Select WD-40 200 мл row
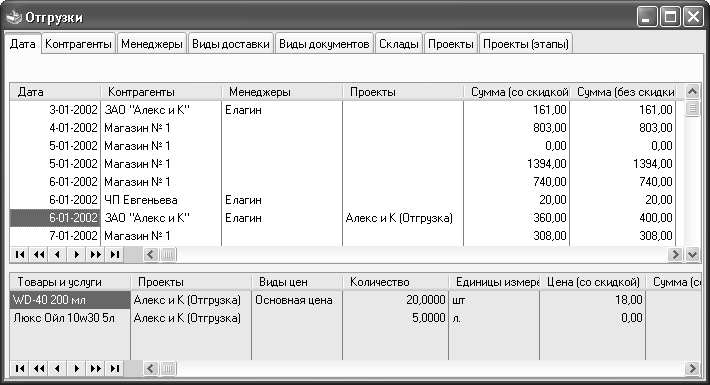 70,300
